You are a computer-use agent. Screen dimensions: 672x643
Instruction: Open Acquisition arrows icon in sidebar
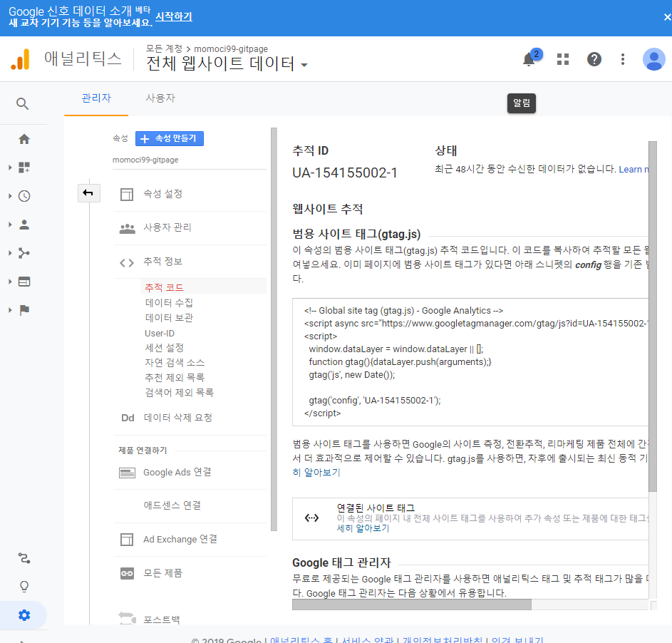pos(24,253)
